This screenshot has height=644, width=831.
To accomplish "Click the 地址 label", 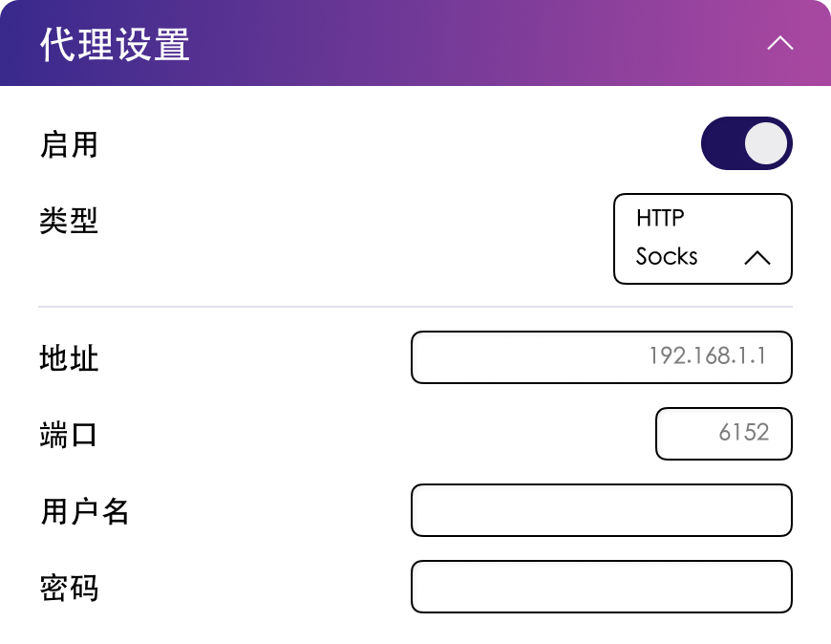I will pyautogui.click(x=69, y=359).
